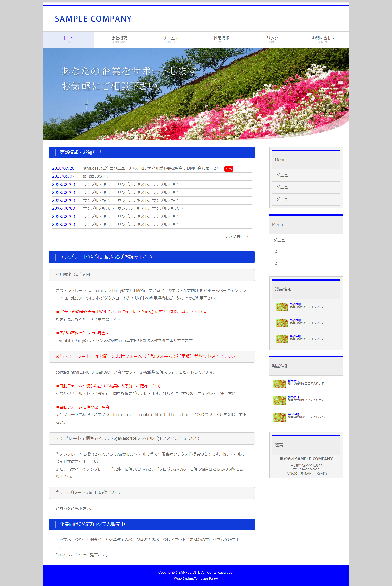Click first 製品情報 thumbnail in boxed sidebar
The height and width of the screenshot is (586, 392).
pyautogui.click(x=282, y=307)
